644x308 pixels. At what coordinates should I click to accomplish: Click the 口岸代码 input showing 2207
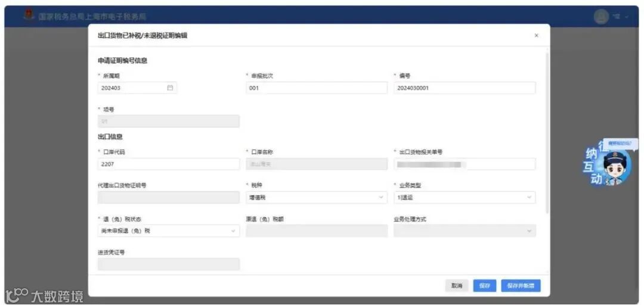pos(168,164)
